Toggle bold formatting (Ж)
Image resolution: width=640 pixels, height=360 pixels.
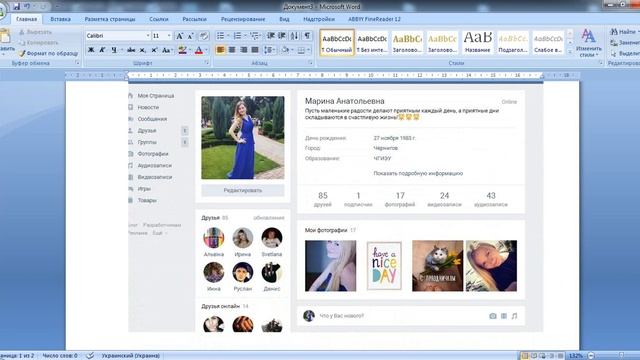pos(91,50)
